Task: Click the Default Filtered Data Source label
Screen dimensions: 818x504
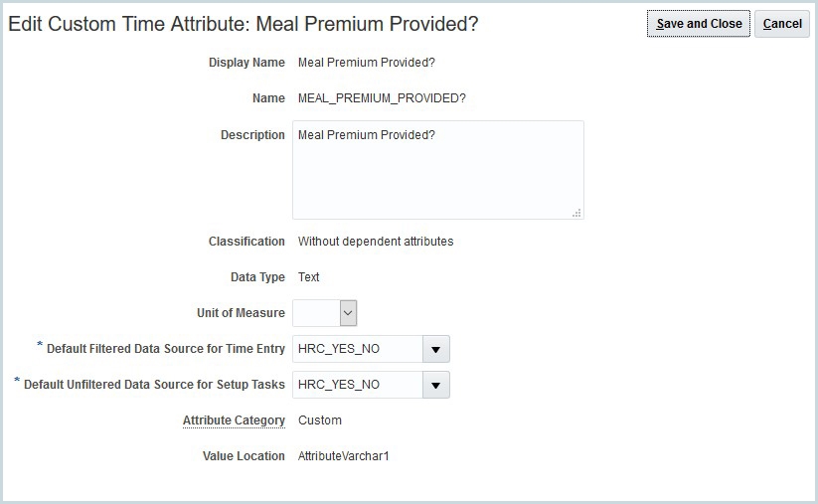Action: pyautogui.click(x=166, y=349)
